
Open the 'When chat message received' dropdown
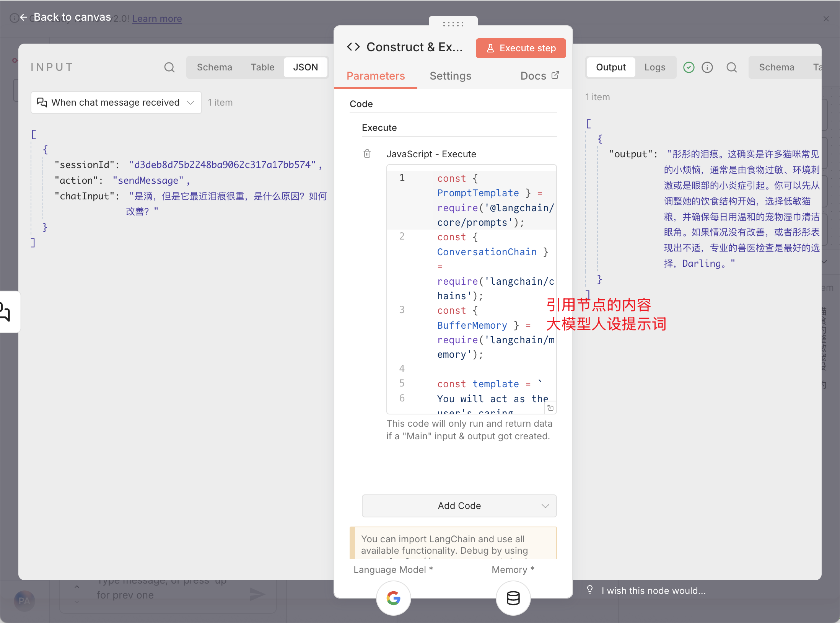click(116, 103)
